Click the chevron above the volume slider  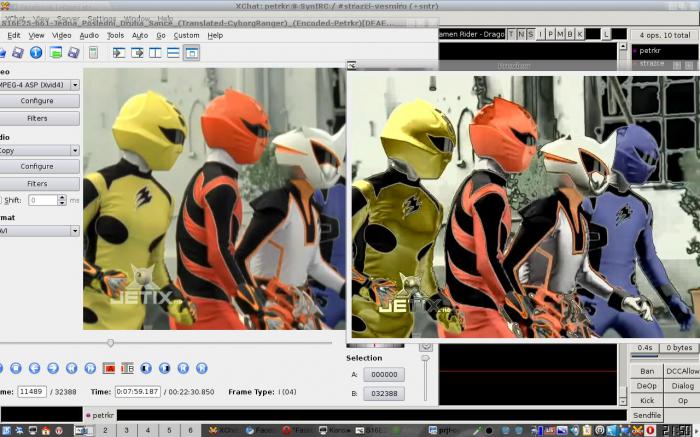click(x=426, y=346)
